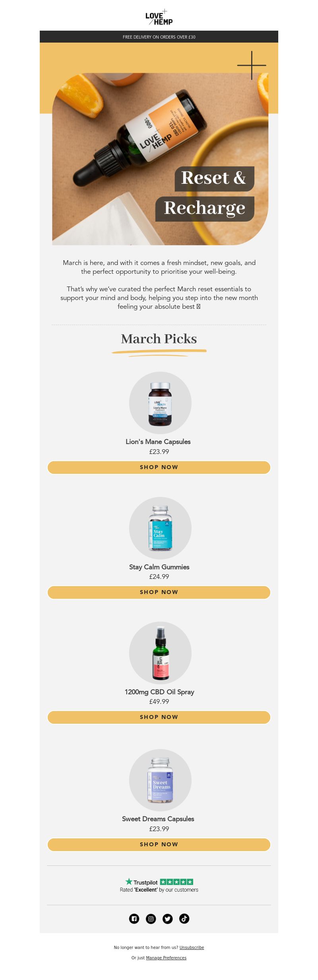Shop now for 1200mg CBD Oil Spray
The width and height of the screenshot is (318, 980).
tap(159, 717)
